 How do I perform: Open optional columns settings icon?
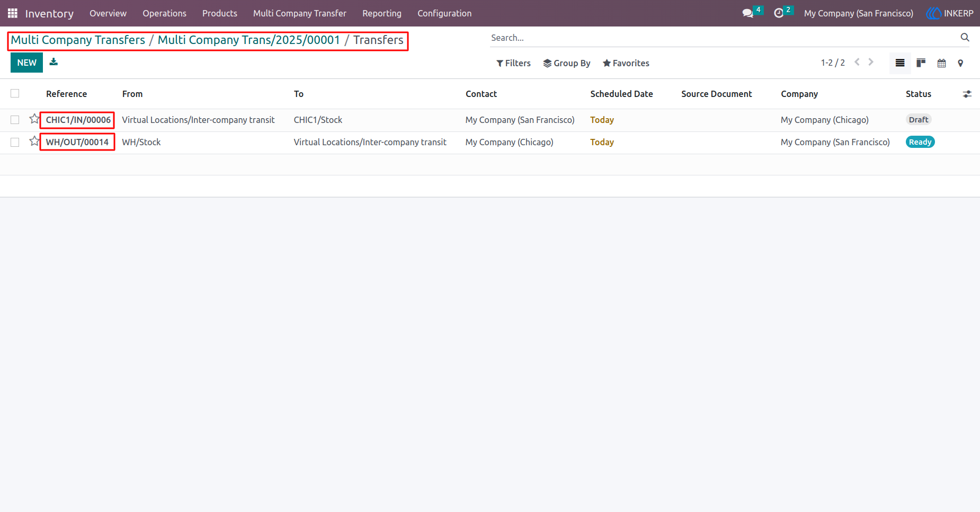pos(967,94)
